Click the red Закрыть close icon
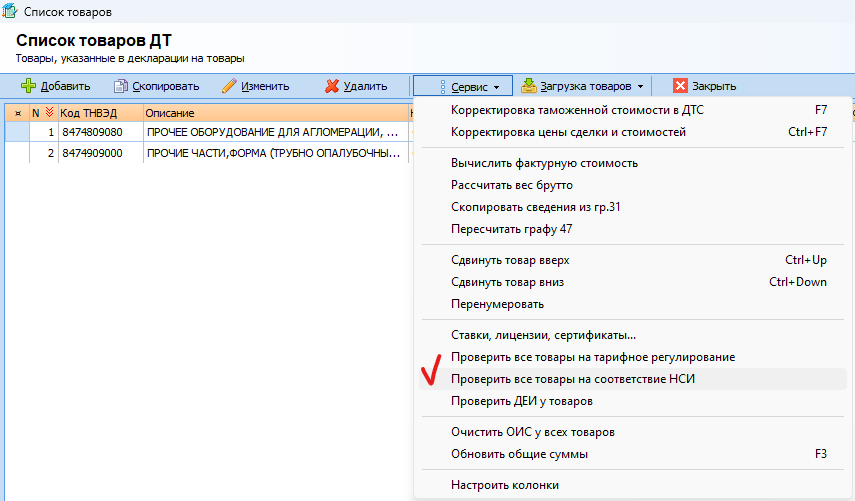 pos(680,86)
